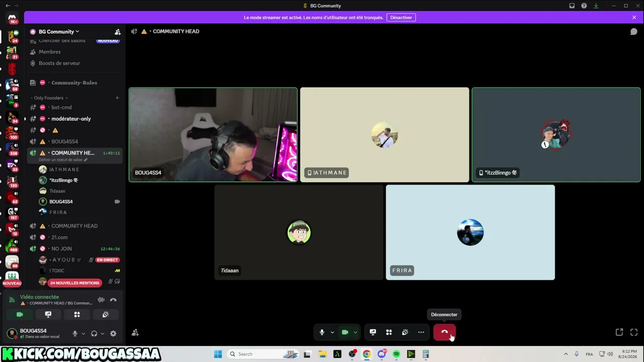Share your screen from the call control bar

373,332
